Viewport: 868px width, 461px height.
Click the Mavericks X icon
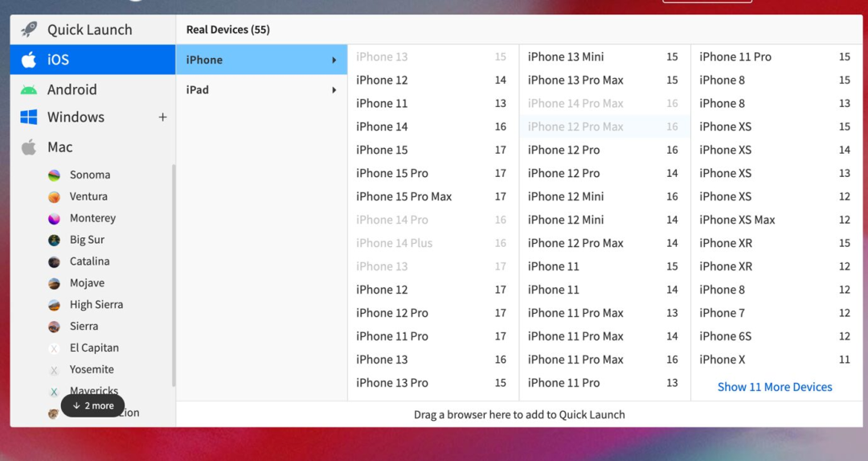[54, 391]
